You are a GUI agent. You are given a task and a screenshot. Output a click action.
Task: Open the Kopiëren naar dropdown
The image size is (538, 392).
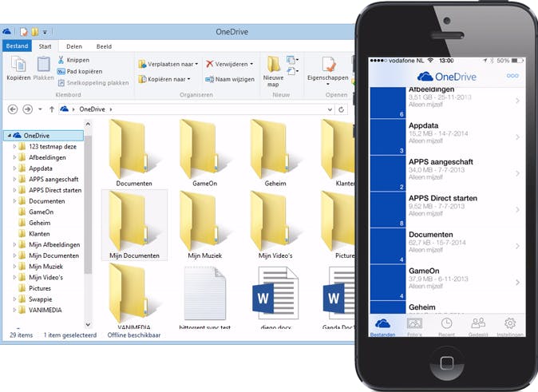(x=164, y=79)
